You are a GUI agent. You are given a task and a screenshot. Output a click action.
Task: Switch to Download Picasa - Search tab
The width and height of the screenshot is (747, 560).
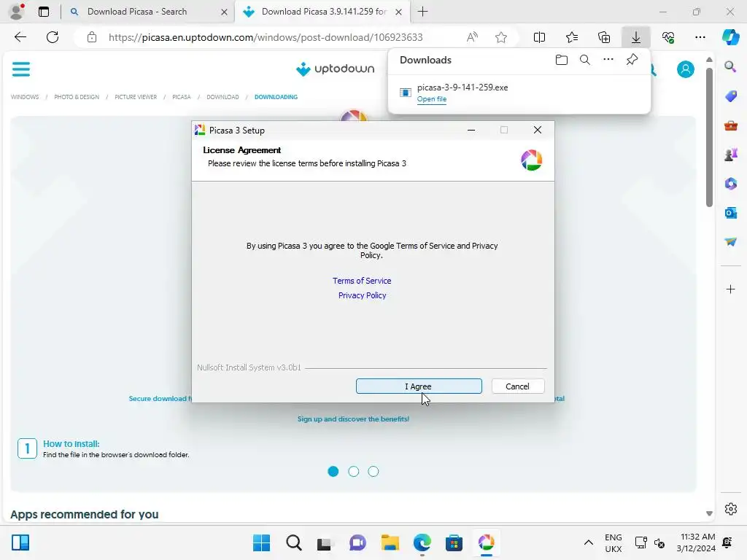coord(137,12)
